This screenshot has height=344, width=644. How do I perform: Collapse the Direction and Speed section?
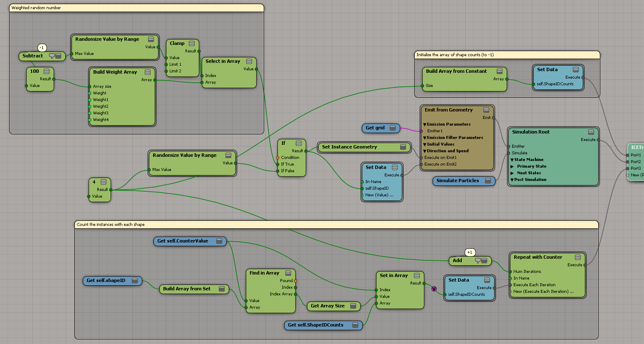425,151
